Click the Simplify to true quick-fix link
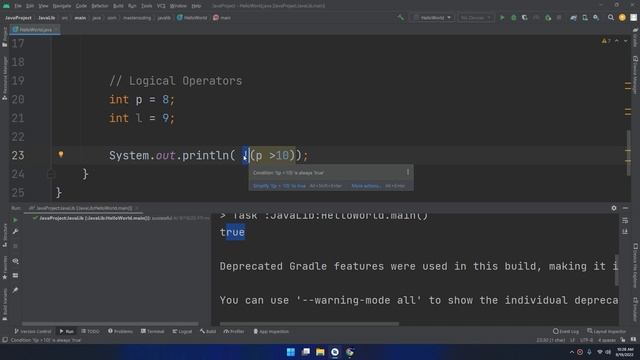This screenshot has height=360, width=640. coord(279,186)
